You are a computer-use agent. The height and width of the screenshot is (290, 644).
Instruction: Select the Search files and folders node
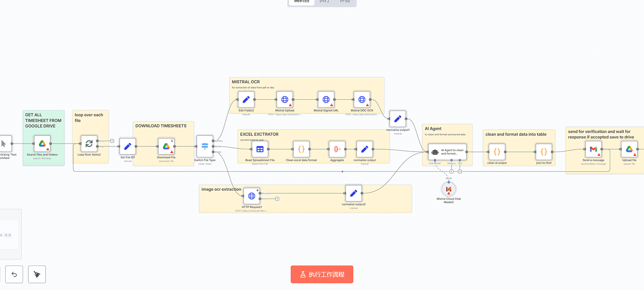42,144
